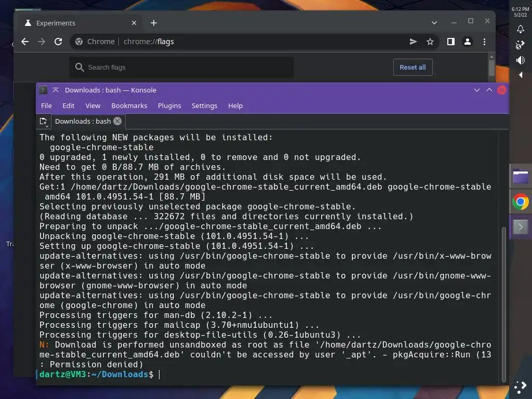Click the Chrome site info icon
Viewport: 532px width, 399px height.
[x=79, y=42]
